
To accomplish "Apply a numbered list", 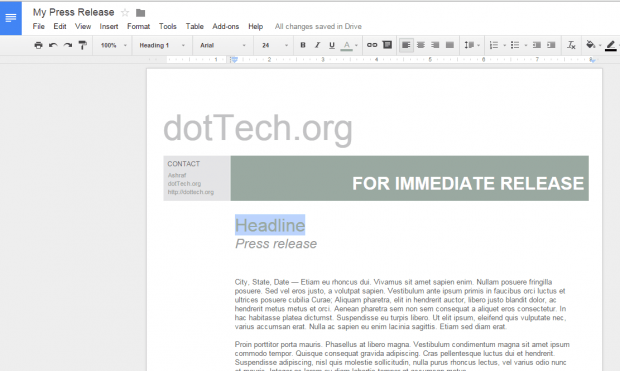I will tap(494, 45).
